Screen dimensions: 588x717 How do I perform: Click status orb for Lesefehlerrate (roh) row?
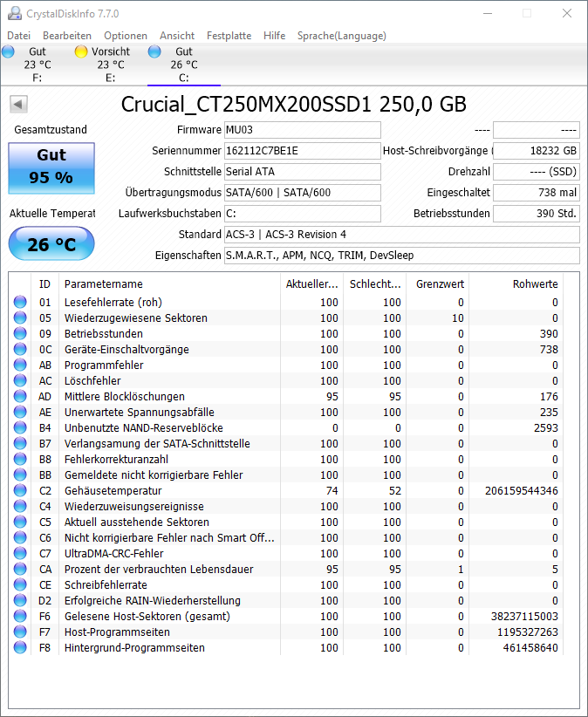pyautogui.click(x=20, y=303)
